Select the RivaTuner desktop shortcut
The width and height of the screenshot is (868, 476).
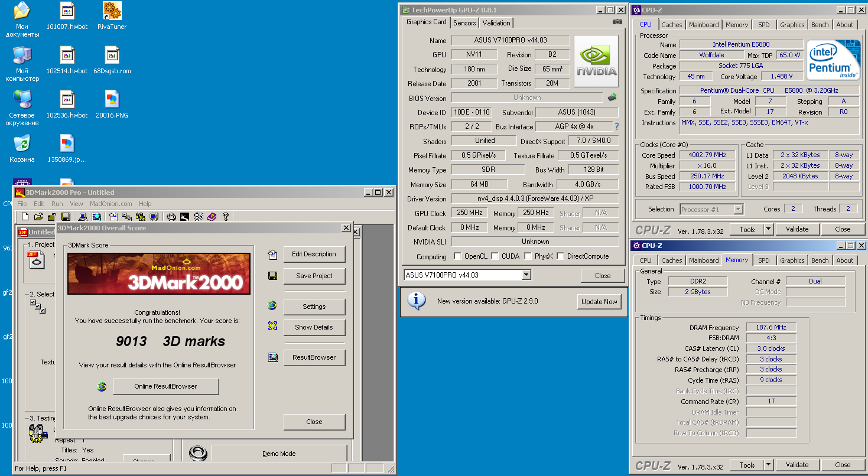[112, 16]
